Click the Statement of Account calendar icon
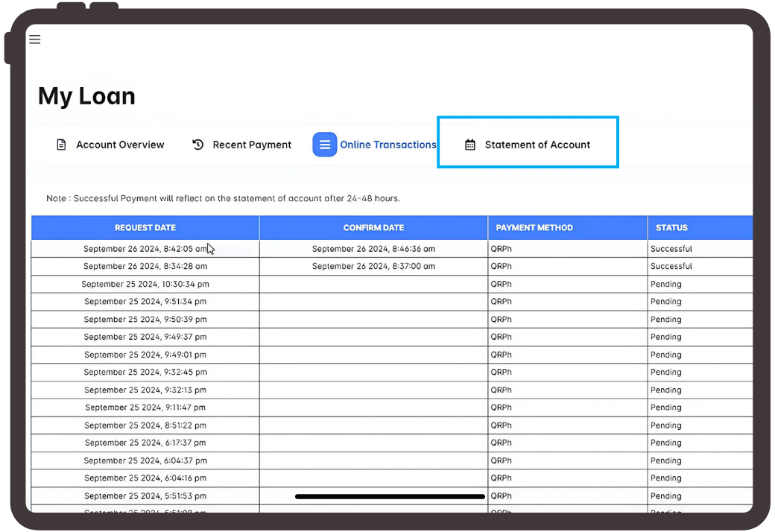This screenshot has width=775, height=532. click(x=470, y=145)
